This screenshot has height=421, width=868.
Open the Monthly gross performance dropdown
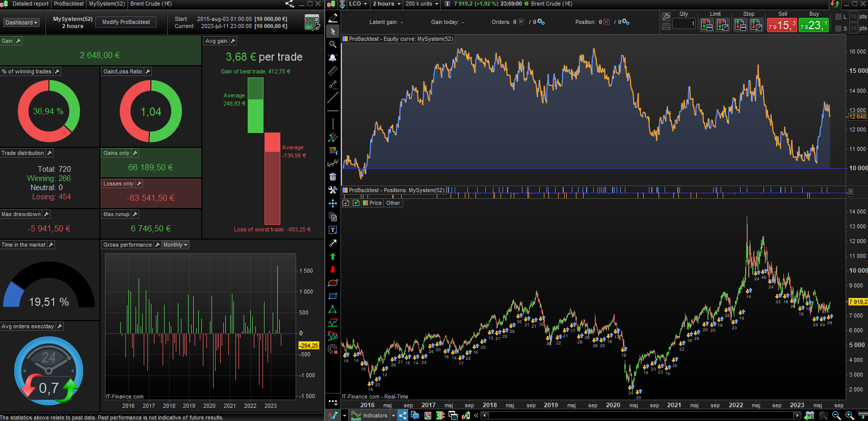coord(175,245)
